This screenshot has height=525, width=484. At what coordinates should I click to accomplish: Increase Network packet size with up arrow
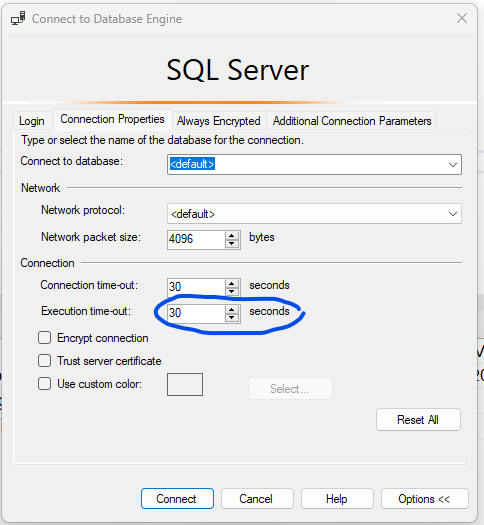pyautogui.click(x=232, y=235)
